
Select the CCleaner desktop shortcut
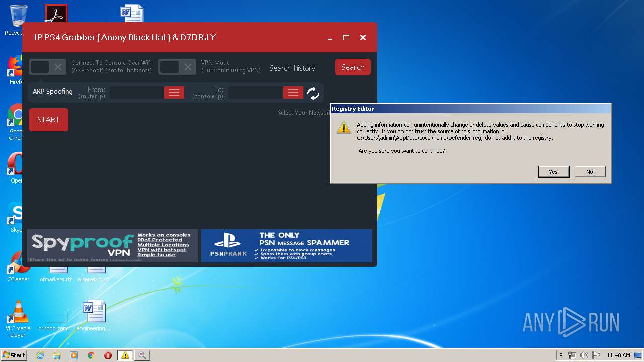(18, 266)
